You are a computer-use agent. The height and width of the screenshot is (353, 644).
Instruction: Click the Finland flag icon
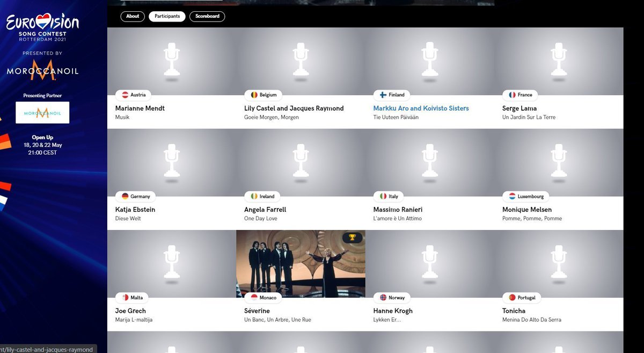tap(383, 95)
